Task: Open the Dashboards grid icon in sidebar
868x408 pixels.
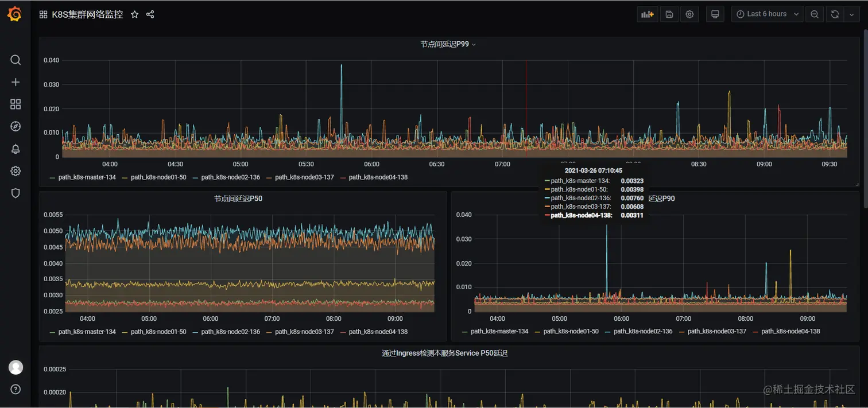Action: (x=15, y=104)
